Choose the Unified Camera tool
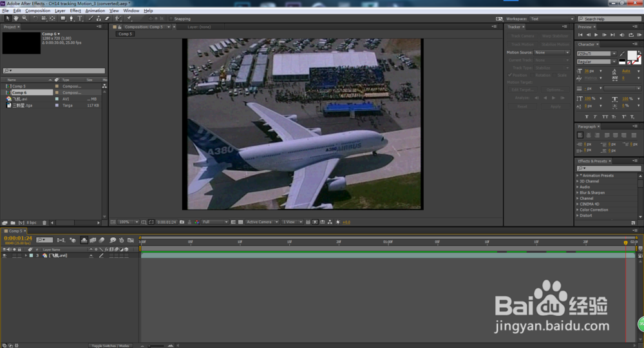644x348 pixels. [x=44, y=19]
